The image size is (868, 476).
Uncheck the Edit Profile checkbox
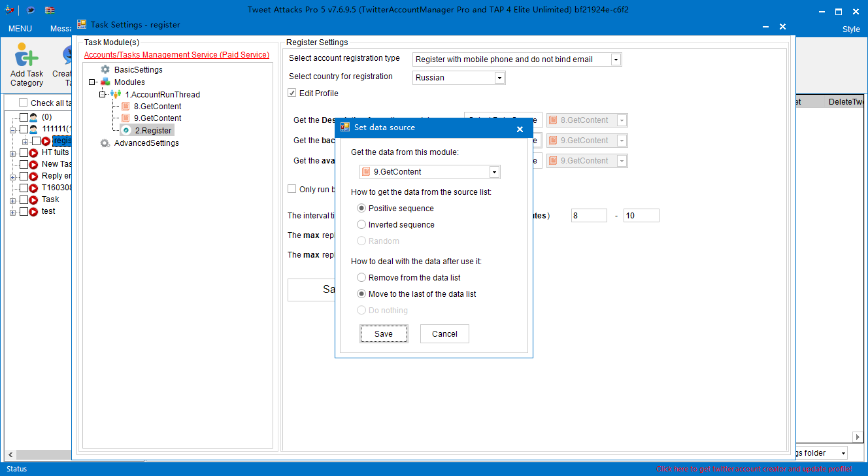(292, 93)
